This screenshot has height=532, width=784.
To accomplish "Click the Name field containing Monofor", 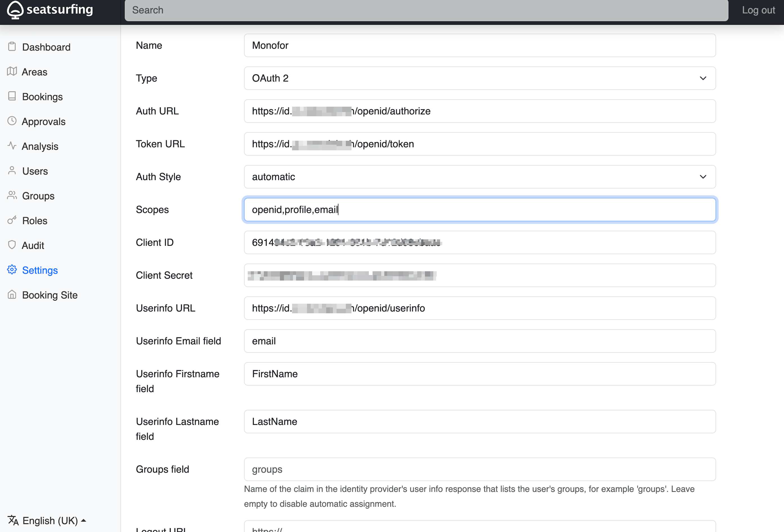I will [x=479, y=45].
